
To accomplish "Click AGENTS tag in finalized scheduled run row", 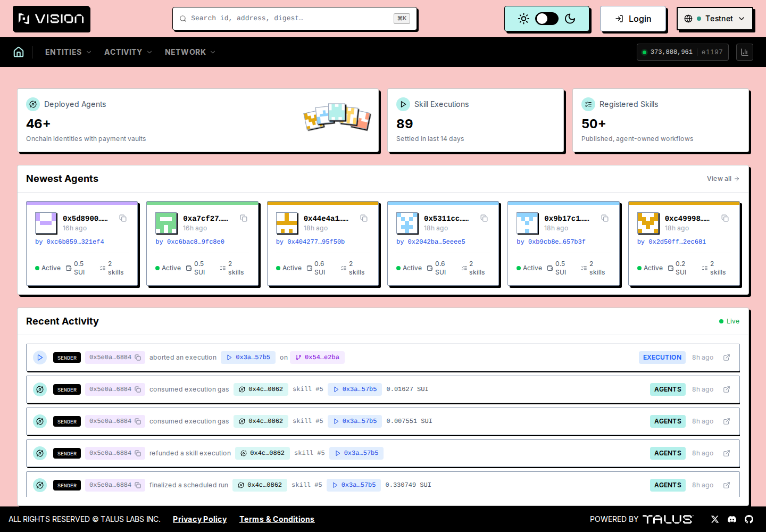I will point(668,485).
